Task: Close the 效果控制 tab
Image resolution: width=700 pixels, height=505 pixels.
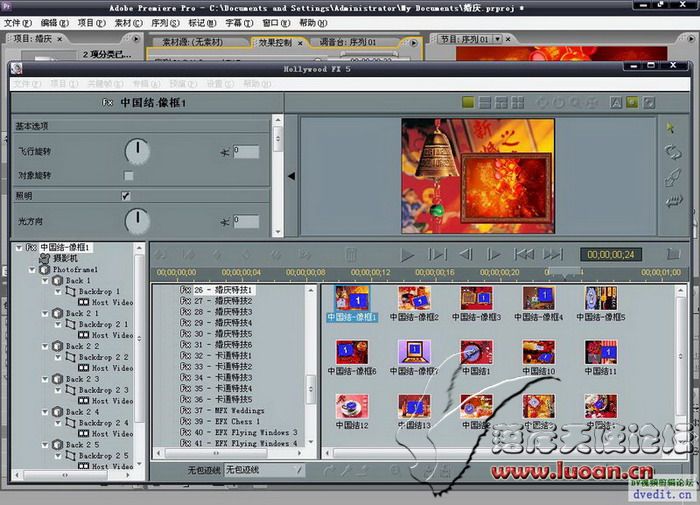Action: [x=300, y=43]
